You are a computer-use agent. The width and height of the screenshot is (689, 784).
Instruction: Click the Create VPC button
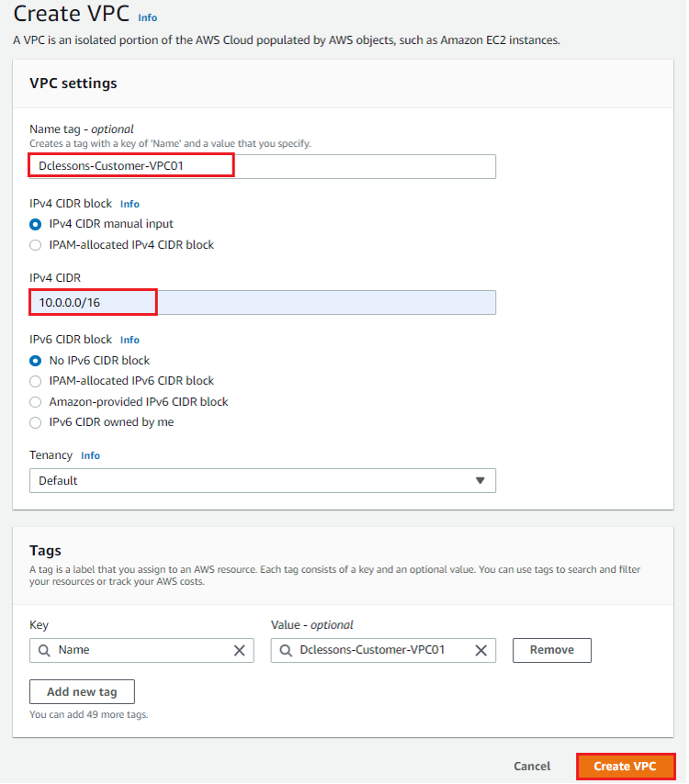[x=626, y=766]
